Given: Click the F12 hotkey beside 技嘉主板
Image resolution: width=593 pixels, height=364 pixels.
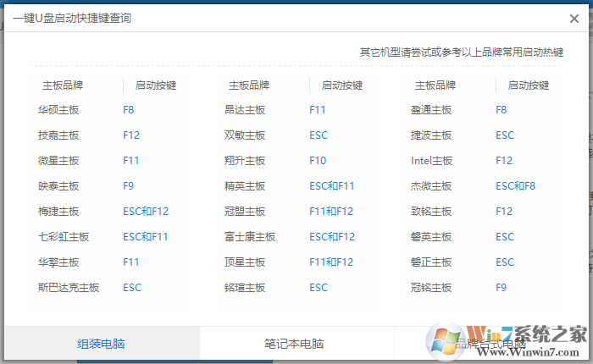Looking at the screenshot, I should point(131,135).
